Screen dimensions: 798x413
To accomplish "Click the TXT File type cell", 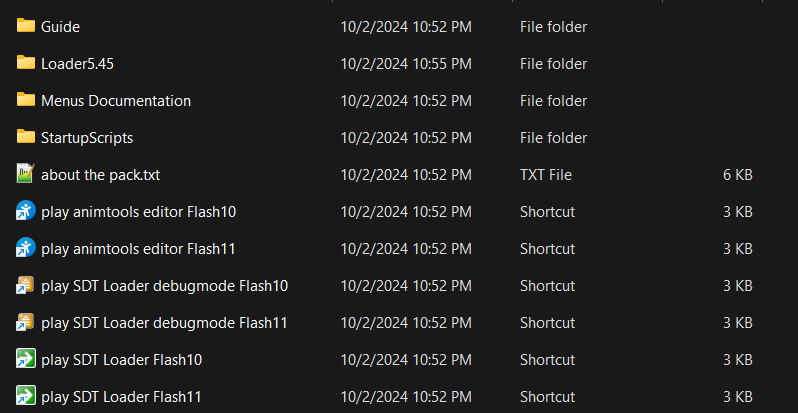I will pos(546,175).
